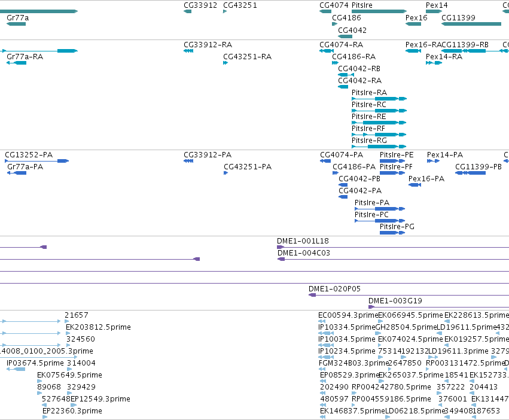509x420 pixels.
Task: Open the CG43251 gene feature
Action: tap(225, 11)
